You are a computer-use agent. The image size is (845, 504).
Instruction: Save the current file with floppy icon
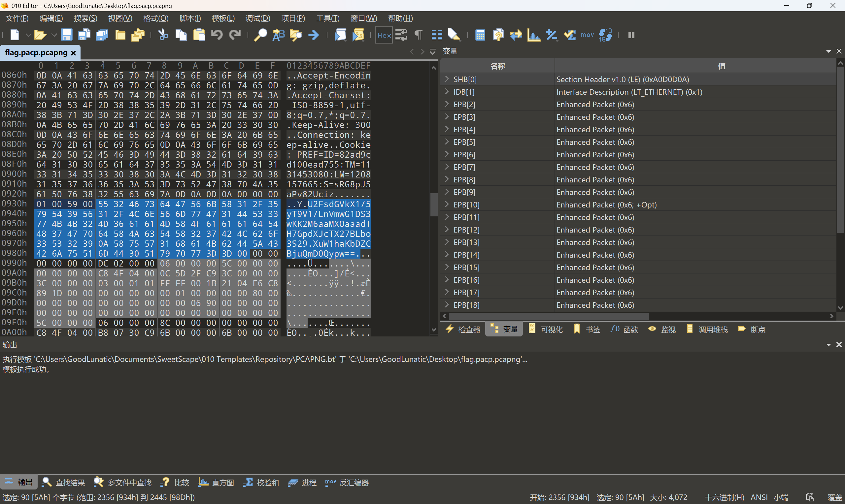tap(66, 35)
